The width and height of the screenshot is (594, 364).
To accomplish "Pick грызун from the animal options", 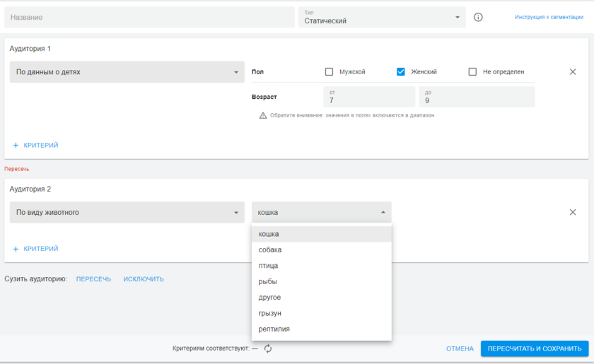I will tap(271, 313).
